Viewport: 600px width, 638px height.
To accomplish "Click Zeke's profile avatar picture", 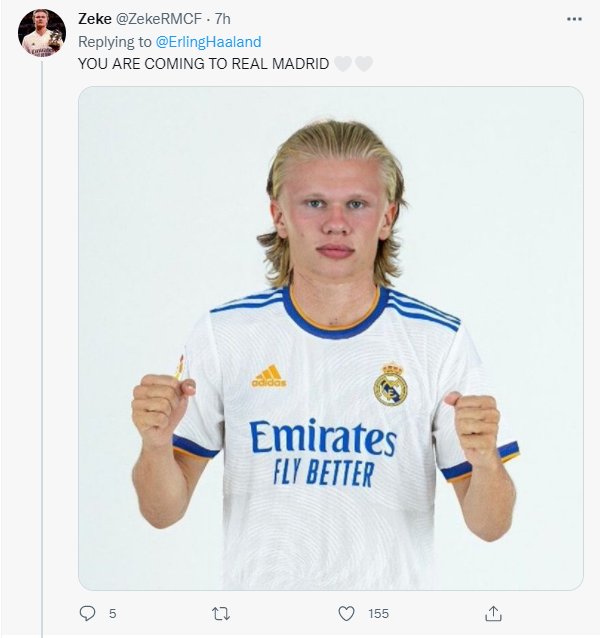I will [42, 33].
